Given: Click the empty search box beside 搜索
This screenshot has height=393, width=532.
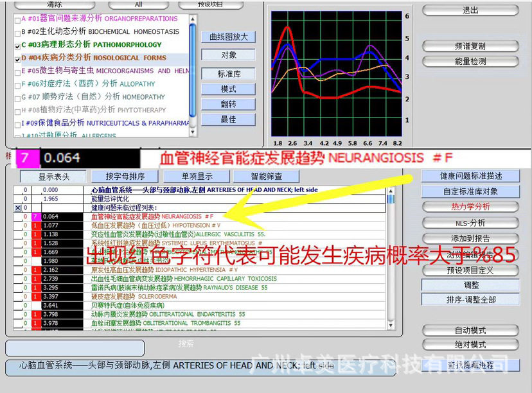Looking at the screenshot, I should click(x=75, y=348).
